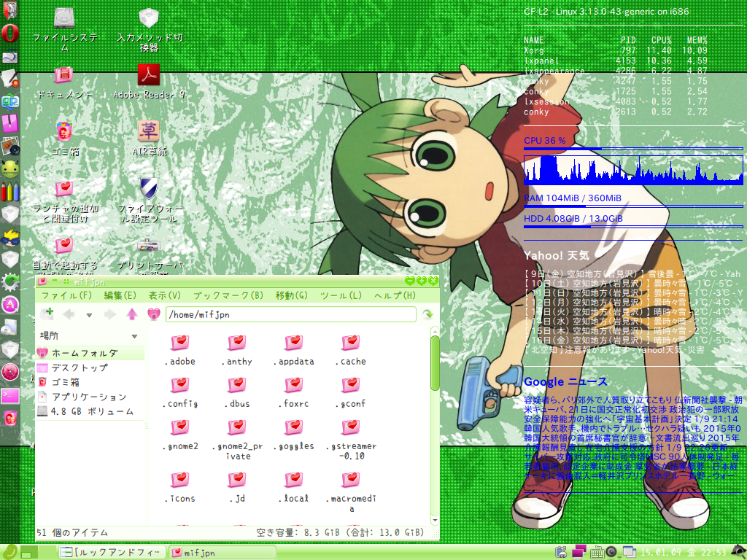This screenshot has height=560, width=747.
Task: Select デスクトップ in the places sidebar
Action: point(90,367)
